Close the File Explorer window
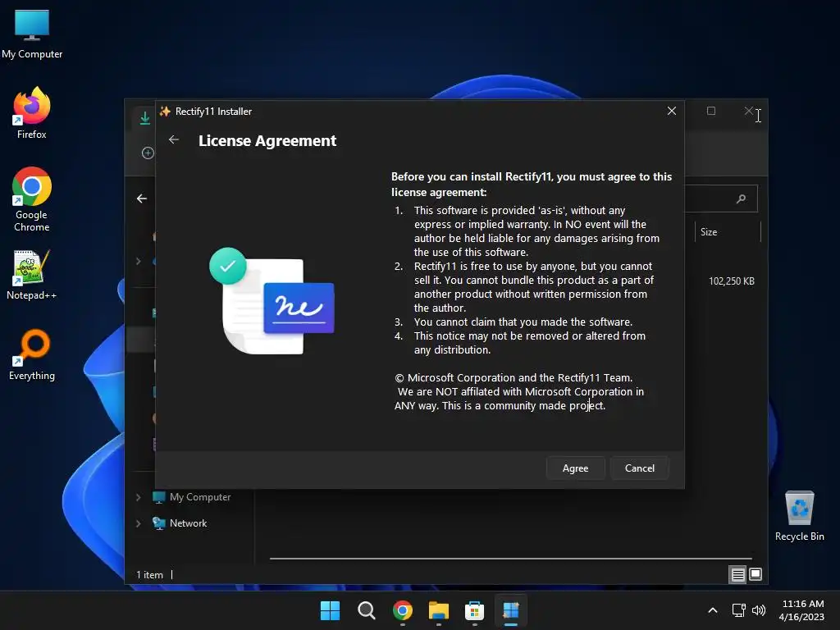 748,111
